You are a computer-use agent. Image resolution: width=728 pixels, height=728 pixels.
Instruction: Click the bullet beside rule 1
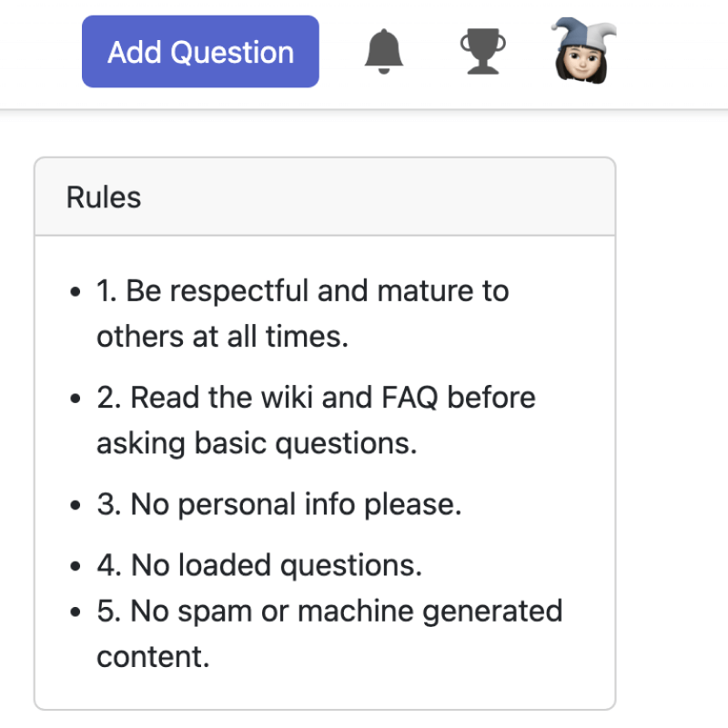coord(76,290)
